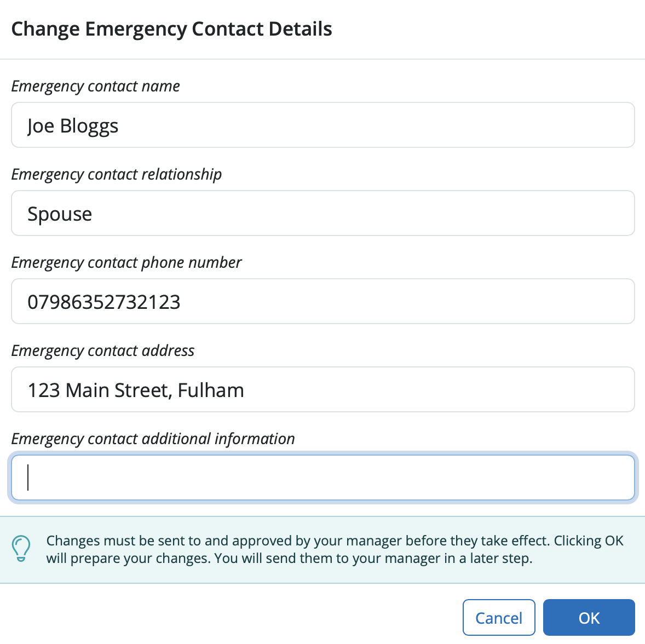Click on the 'Spouse' relationship value
The width and height of the screenshot is (645, 644).
pyautogui.click(x=60, y=214)
